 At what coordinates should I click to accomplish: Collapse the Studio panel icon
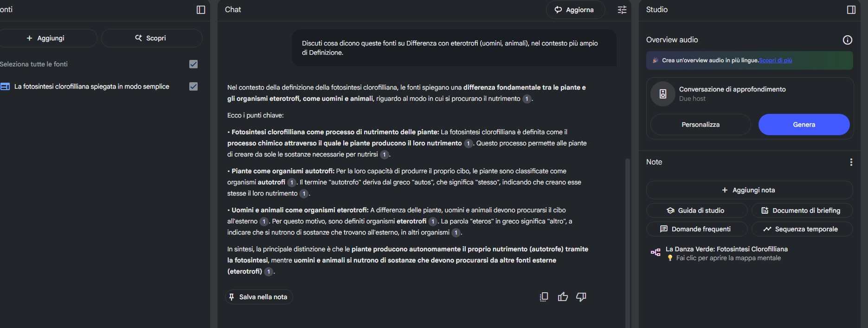tap(851, 10)
